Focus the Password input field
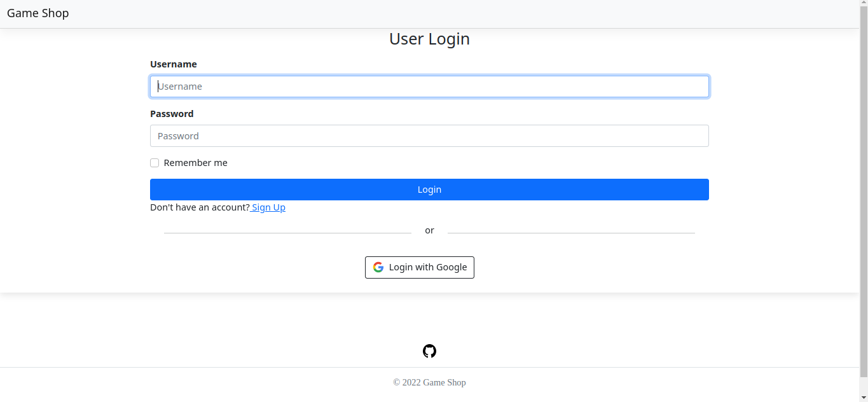 pos(429,136)
